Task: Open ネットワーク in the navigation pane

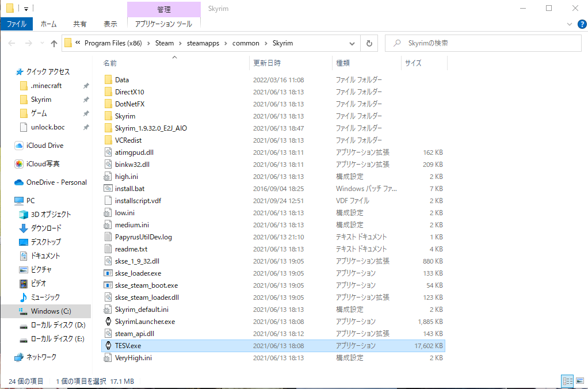Action: (35, 357)
